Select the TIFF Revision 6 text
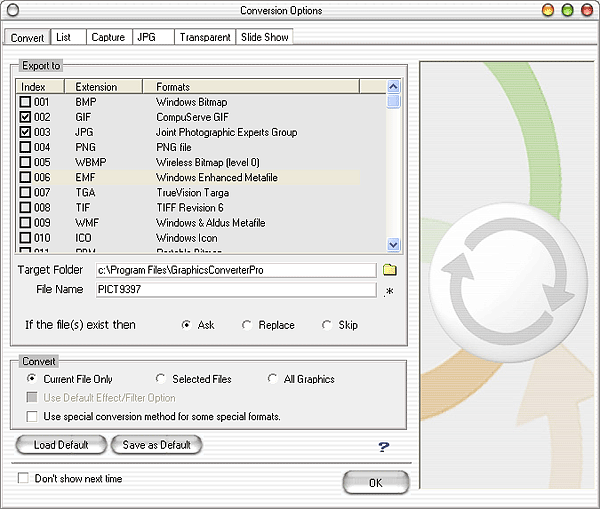 [x=190, y=208]
